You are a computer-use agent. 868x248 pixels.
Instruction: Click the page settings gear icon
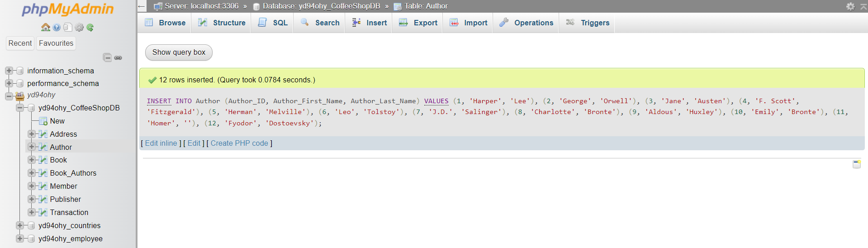click(850, 6)
